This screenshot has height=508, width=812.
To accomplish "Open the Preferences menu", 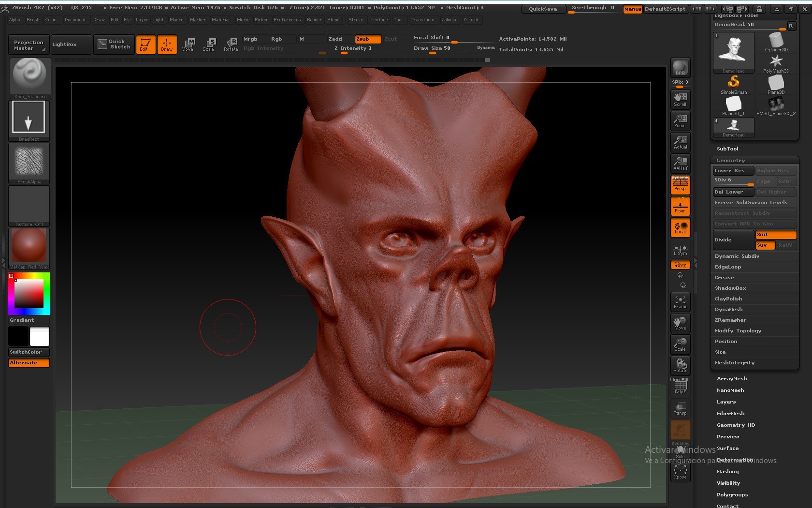I will [287, 20].
